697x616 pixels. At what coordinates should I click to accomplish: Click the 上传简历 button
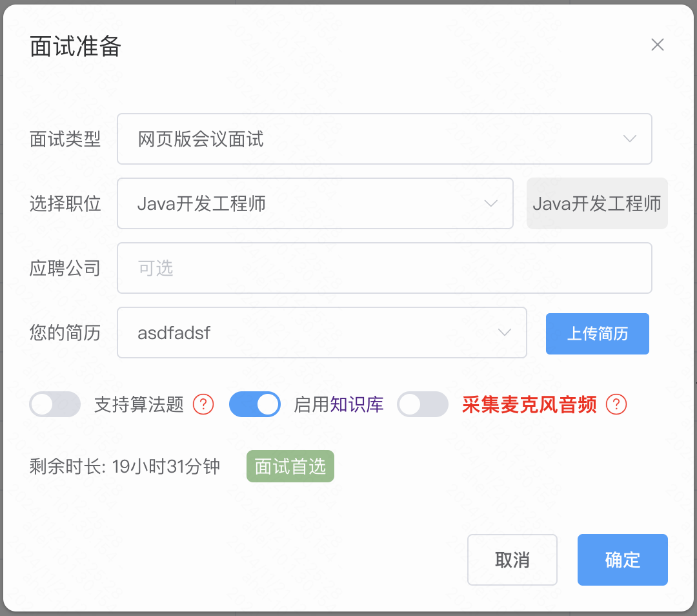(598, 334)
